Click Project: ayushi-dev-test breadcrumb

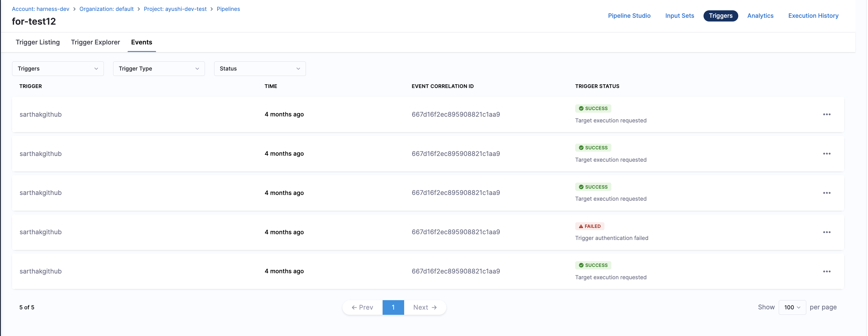click(x=175, y=9)
